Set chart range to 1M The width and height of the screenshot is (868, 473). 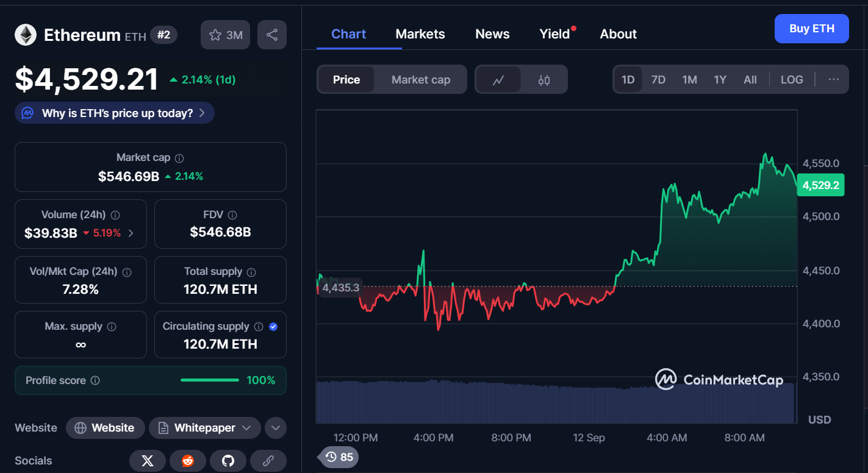[690, 80]
